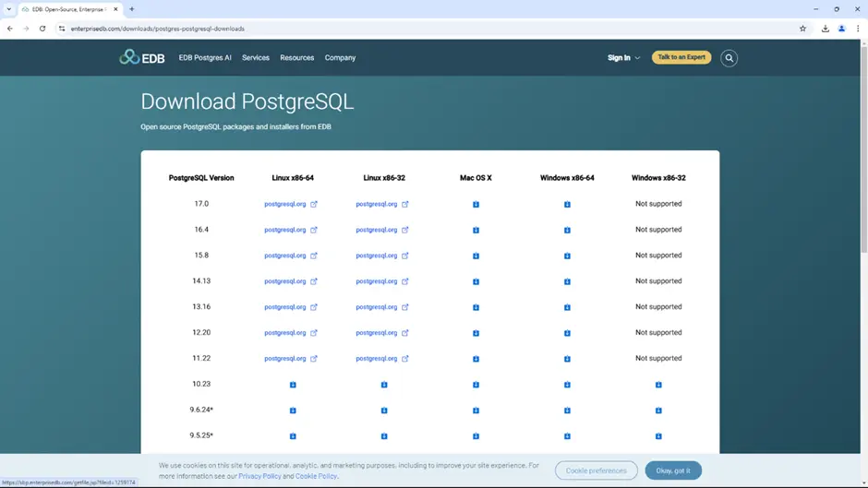Open the Services menu
The image size is (868, 488).
point(255,57)
